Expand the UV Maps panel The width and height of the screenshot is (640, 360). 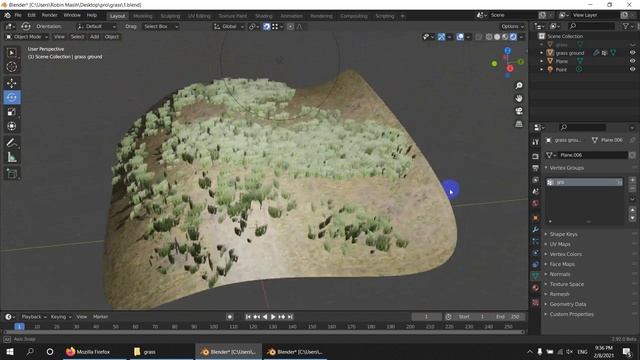tap(560, 244)
